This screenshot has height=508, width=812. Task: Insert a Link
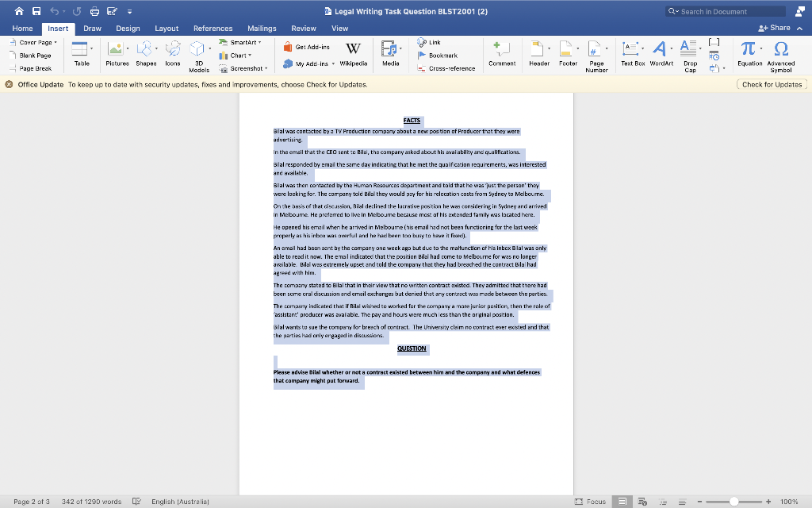(429, 43)
